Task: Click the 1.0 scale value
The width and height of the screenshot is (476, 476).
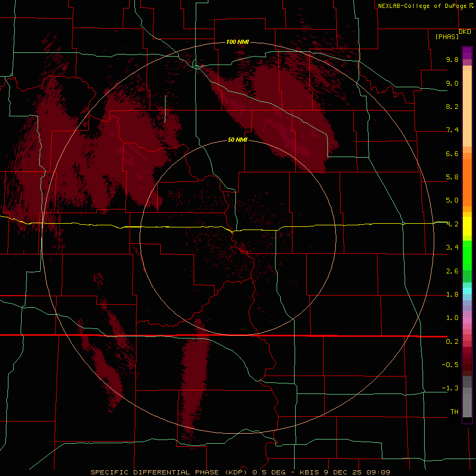Action: [x=452, y=318]
